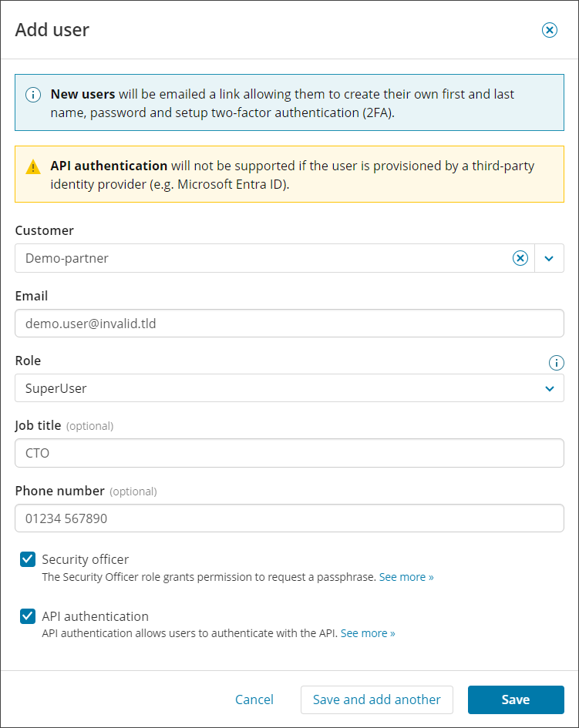Cancel adding the user

click(x=254, y=699)
